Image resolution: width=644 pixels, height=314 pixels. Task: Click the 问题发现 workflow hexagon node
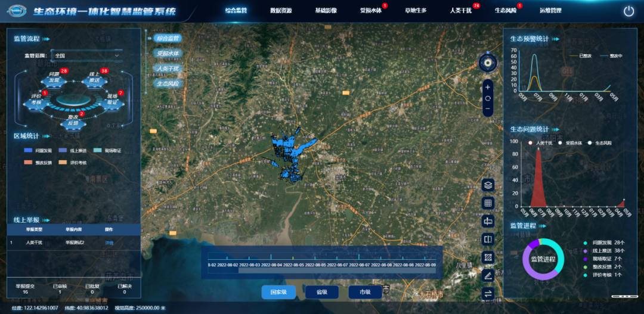[x=54, y=79]
